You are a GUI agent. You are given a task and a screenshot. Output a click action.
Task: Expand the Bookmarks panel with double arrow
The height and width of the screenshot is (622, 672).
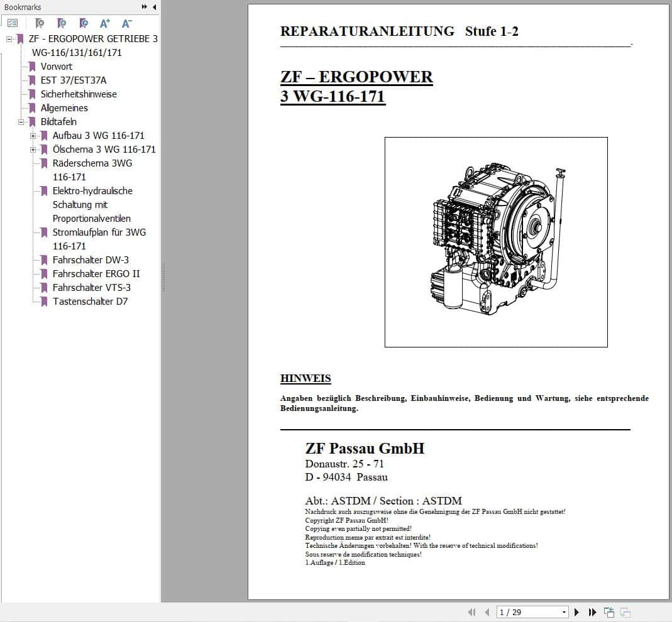click(144, 7)
